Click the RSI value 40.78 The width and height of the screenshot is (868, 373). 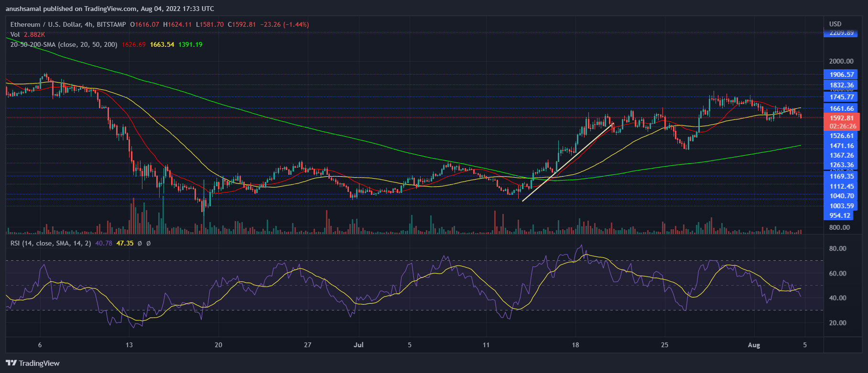104,243
